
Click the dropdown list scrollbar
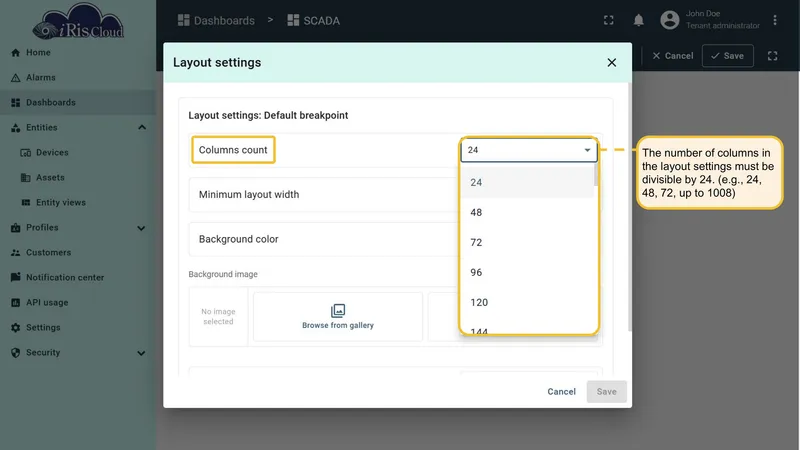(x=596, y=177)
